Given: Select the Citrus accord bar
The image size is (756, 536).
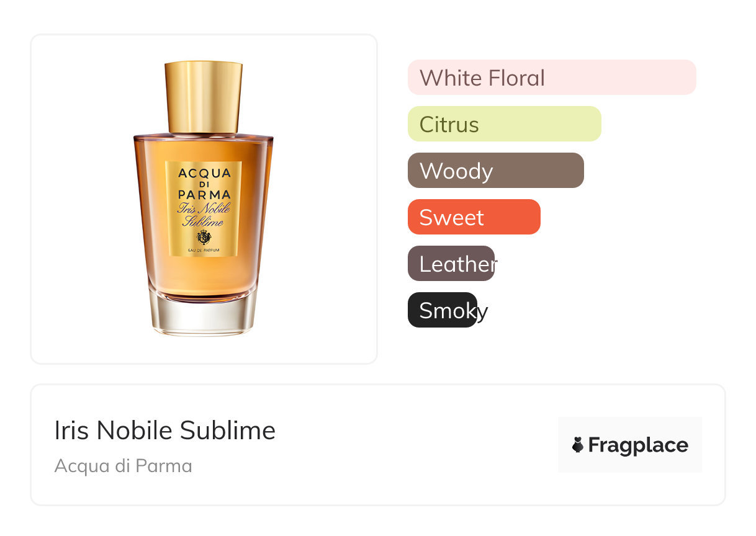Looking at the screenshot, I should click(x=505, y=124).
